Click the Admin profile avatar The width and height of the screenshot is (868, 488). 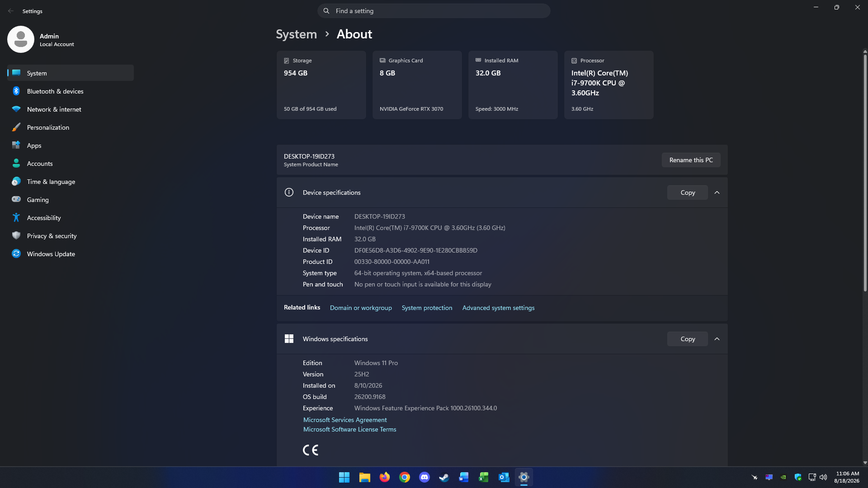click(21, 39)
